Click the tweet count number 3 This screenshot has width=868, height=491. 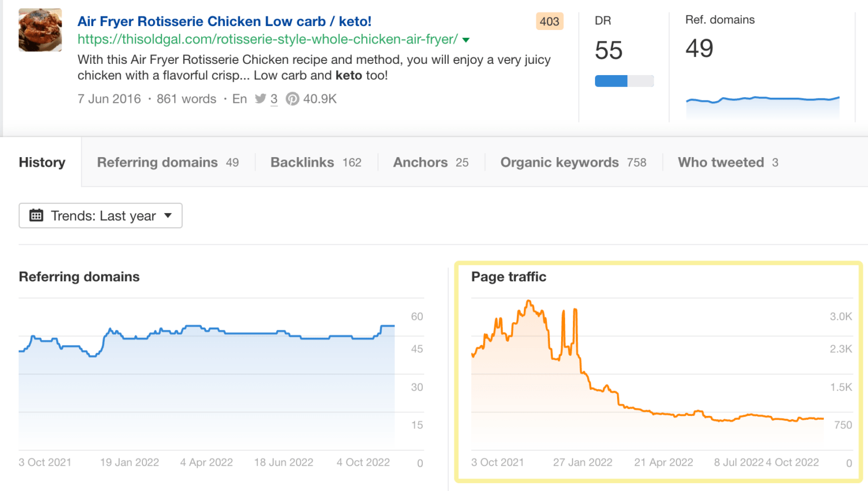pos(274,99)
